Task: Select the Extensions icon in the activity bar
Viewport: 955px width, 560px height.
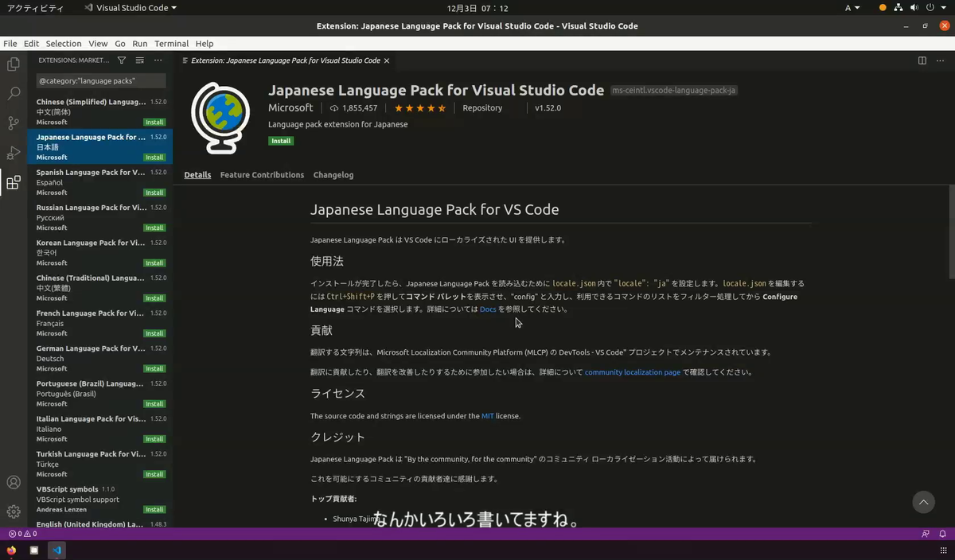Action: click(x=13, y=182)
